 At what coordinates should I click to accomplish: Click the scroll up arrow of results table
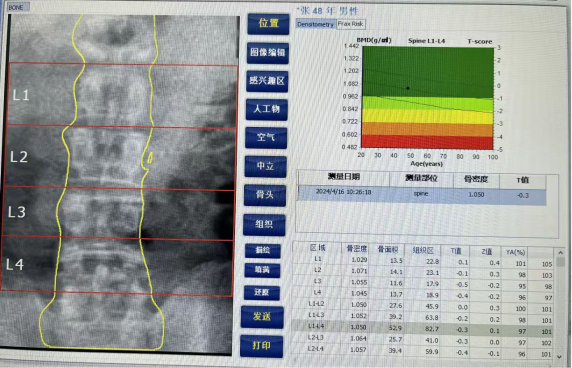click(560, 252)
